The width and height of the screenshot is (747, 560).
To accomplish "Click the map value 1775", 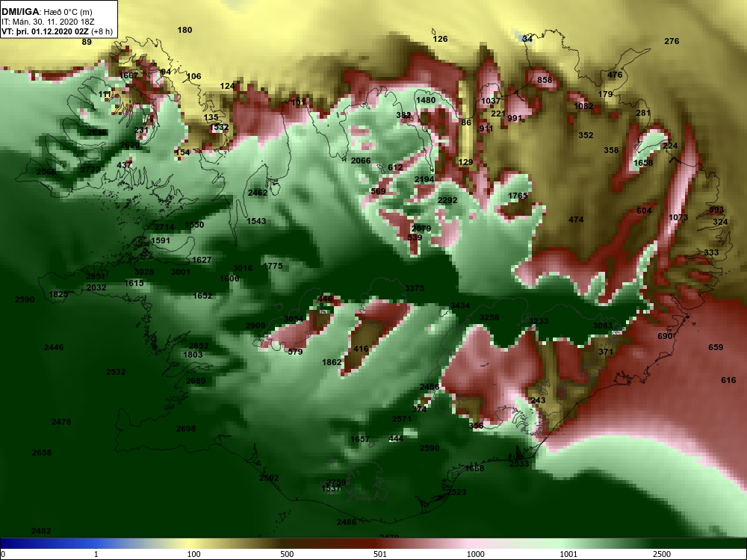I will (x=273, y=267).
